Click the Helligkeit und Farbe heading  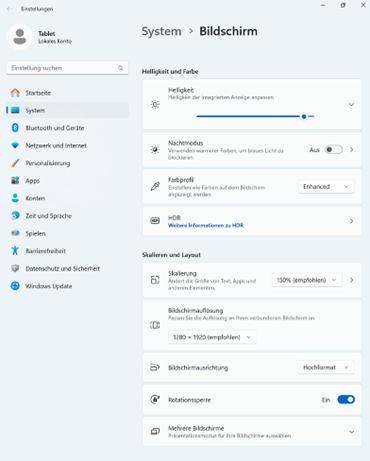pos(170,71)
